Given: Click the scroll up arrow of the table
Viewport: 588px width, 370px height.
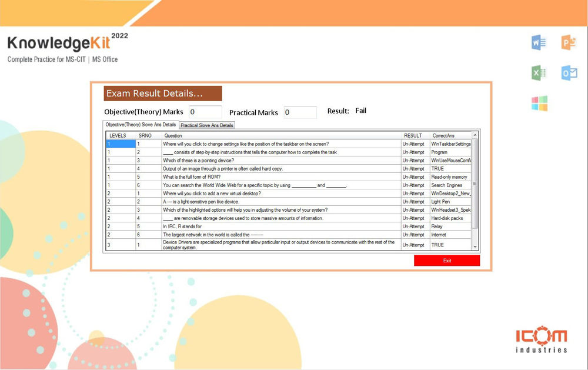Looking at the screenshot, I should point(475,135).
